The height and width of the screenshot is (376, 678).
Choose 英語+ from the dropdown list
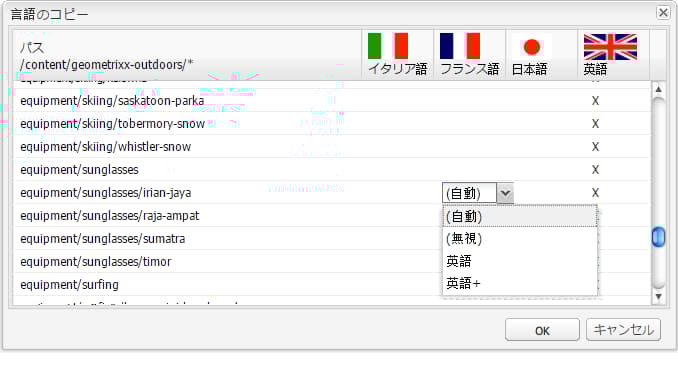click(520, 284)
